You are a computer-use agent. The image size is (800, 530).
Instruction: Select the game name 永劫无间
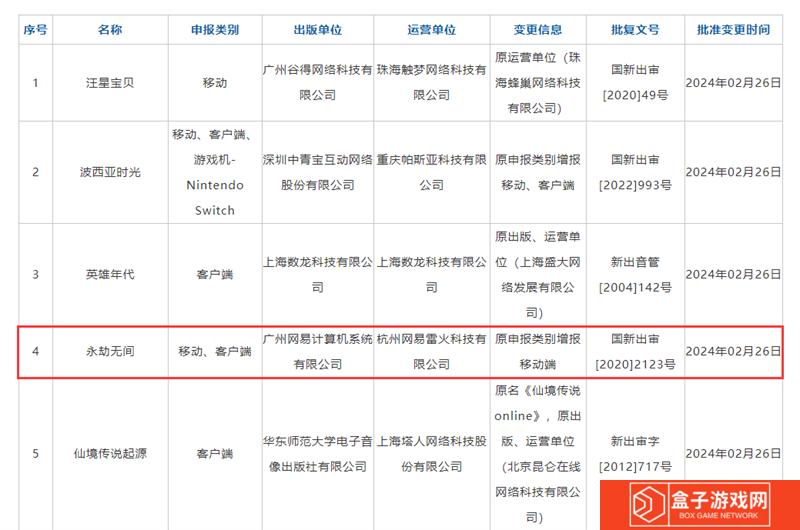pyautogui.click(x=110, y=351)
